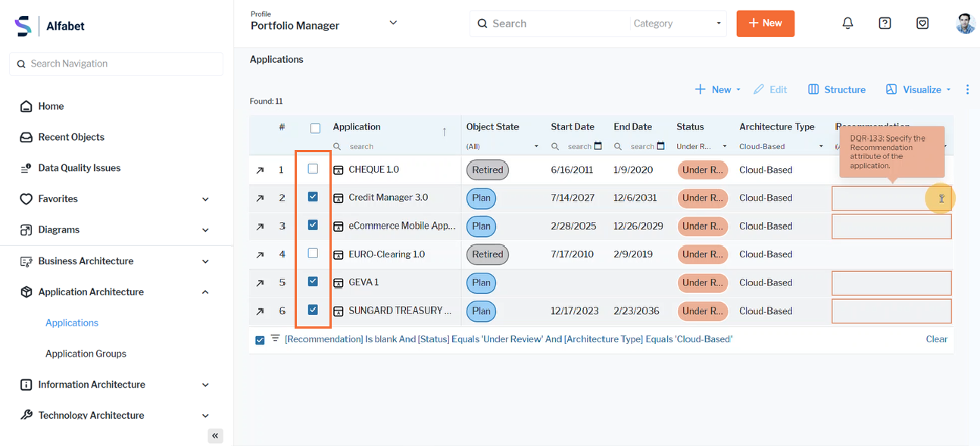Screen dimensions: 980x446
Task: Open the help question mark icon
Action: (885, 23)
